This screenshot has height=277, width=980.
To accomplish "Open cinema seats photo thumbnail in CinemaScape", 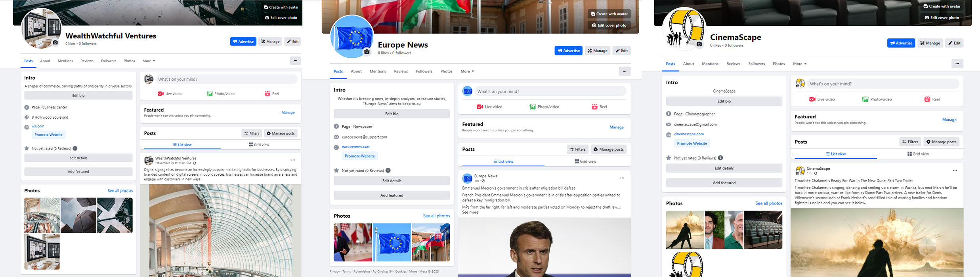I will pos(763,230).
